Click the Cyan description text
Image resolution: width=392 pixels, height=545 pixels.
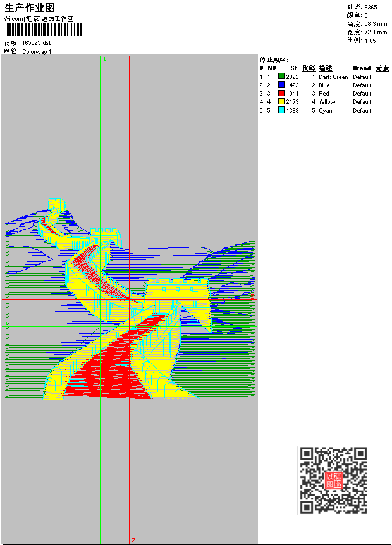coord(326,111)
